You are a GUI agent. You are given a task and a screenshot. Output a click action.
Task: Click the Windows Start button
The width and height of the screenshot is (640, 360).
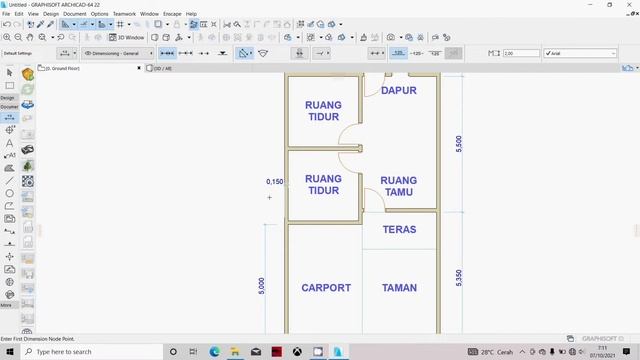(10, 352)
